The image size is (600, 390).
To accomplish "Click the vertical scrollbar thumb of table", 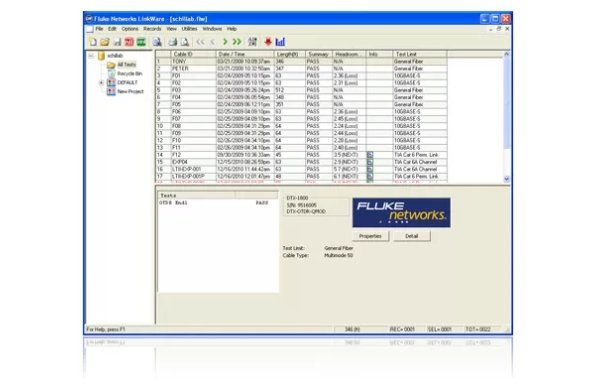I will (x=507, y=103).
